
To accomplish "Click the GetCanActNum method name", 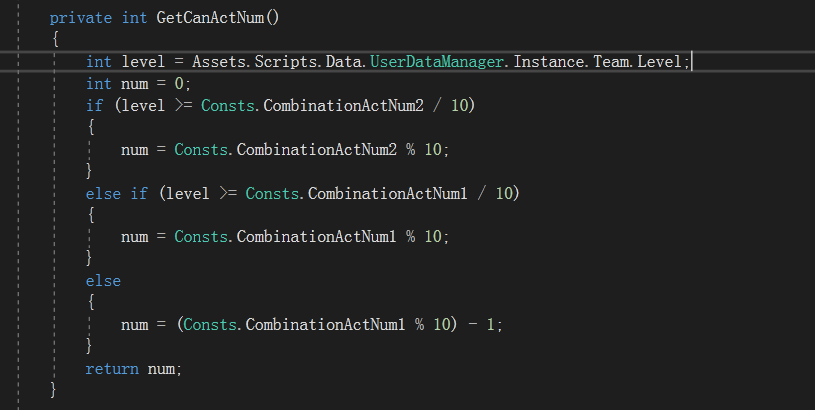I will point(211,18).
